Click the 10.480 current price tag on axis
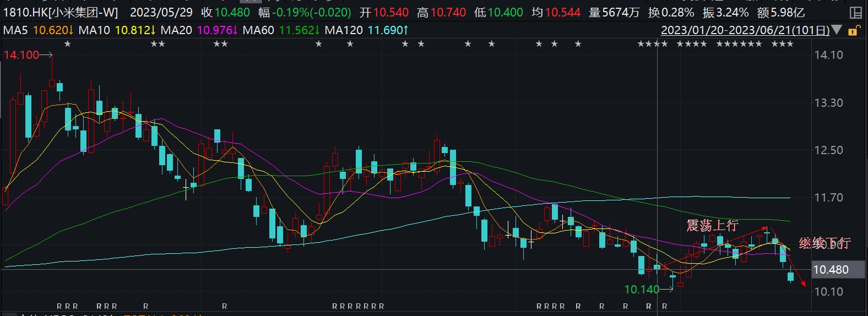The width and height of the screenshot is (868, 316). tap(831, 270)
